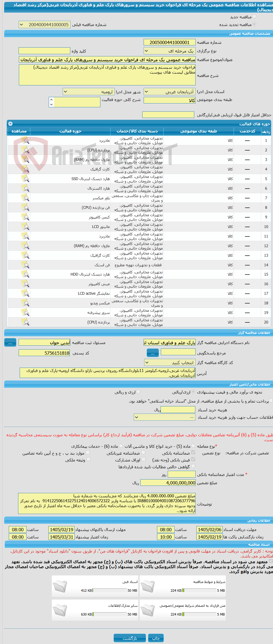
Task: Click the view icon for row 15, HDD
Action: coord(25,274)
